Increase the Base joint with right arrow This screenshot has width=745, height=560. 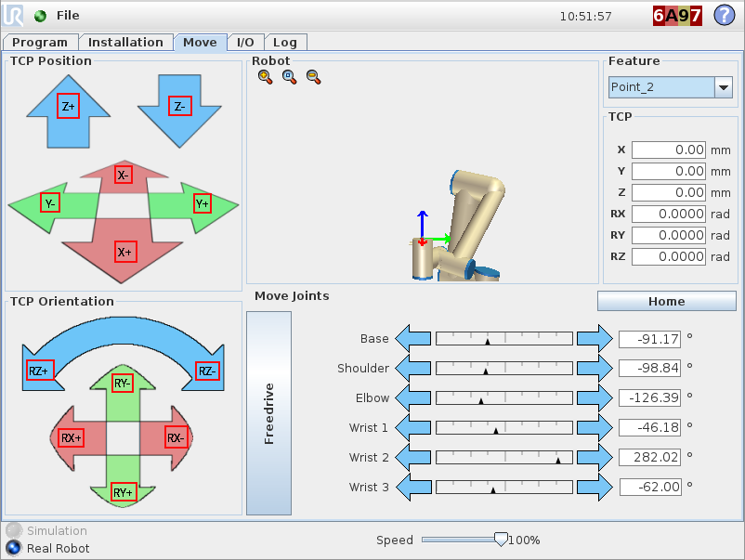coord(595,338)
